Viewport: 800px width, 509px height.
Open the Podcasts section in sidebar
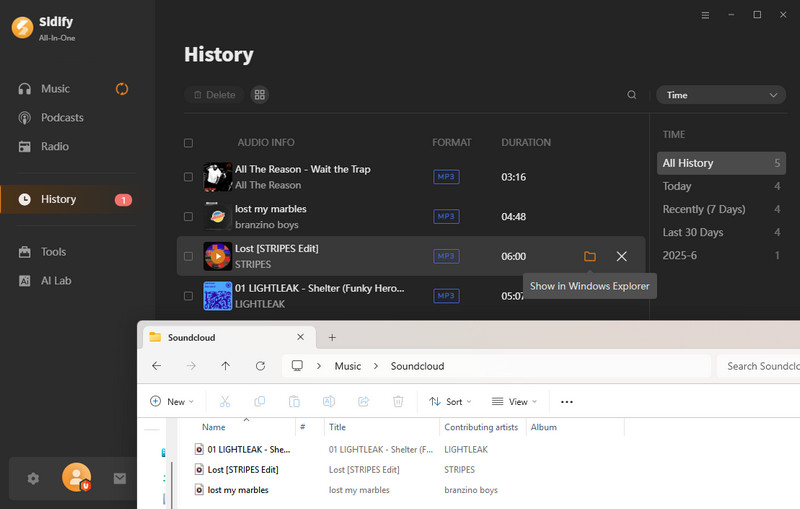tap(62, 118)
